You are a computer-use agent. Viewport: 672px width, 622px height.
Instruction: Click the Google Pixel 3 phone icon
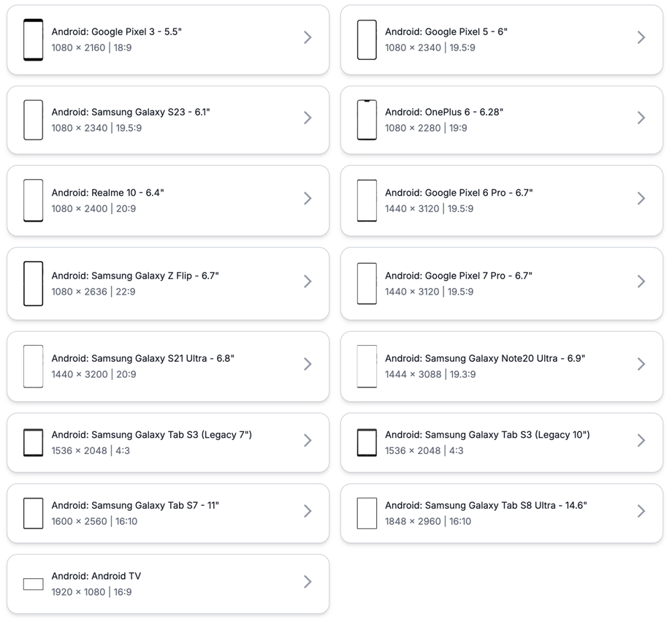[x=33, y=39]
